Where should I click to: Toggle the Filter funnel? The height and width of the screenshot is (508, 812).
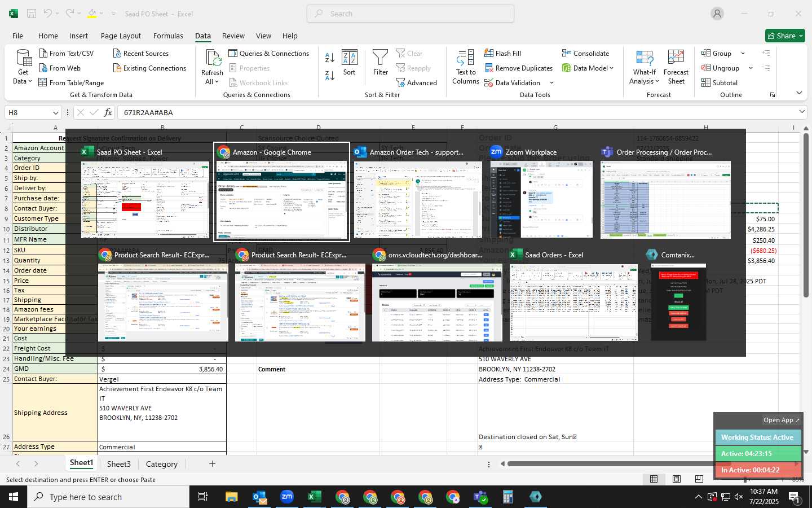point(381,63)
